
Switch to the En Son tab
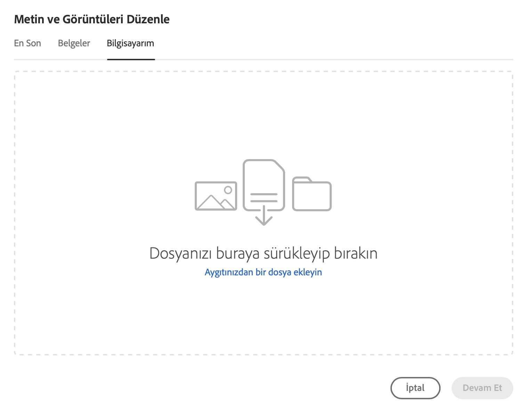click(27, 43)
